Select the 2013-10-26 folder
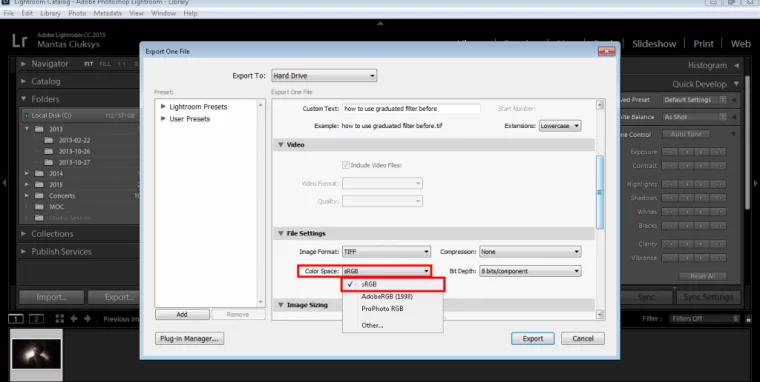This screenshot has width=760, height=382. [74, 151]
